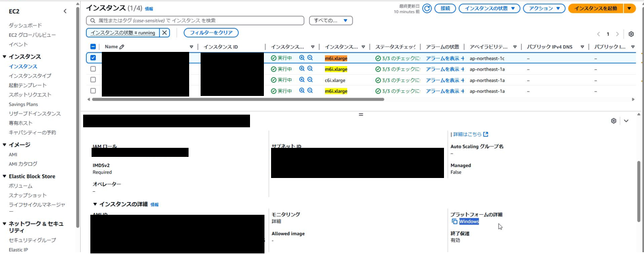
Task: Sort by the Name column arrow
Action: [x=192, y=47]
